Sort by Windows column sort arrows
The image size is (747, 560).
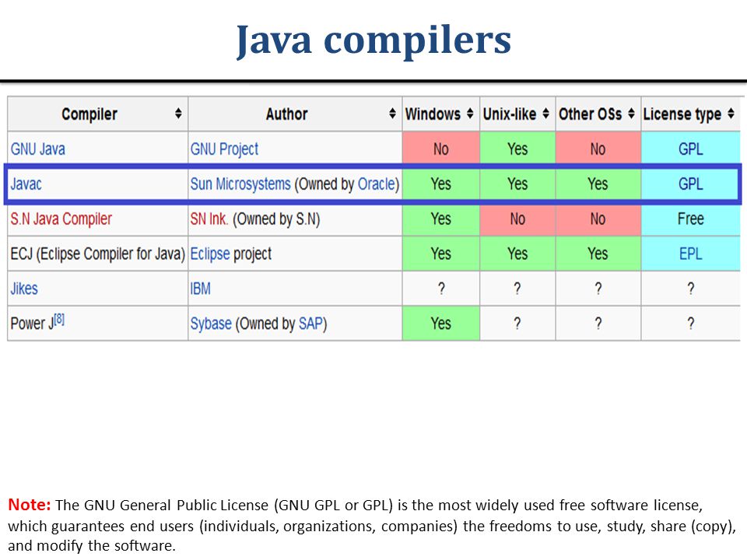click(x=470, y=114)
